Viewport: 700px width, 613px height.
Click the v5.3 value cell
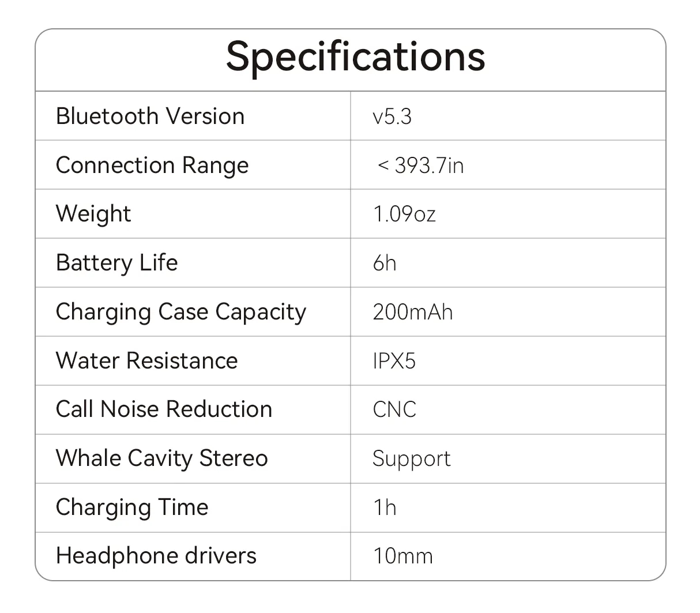tap(392, 116)
